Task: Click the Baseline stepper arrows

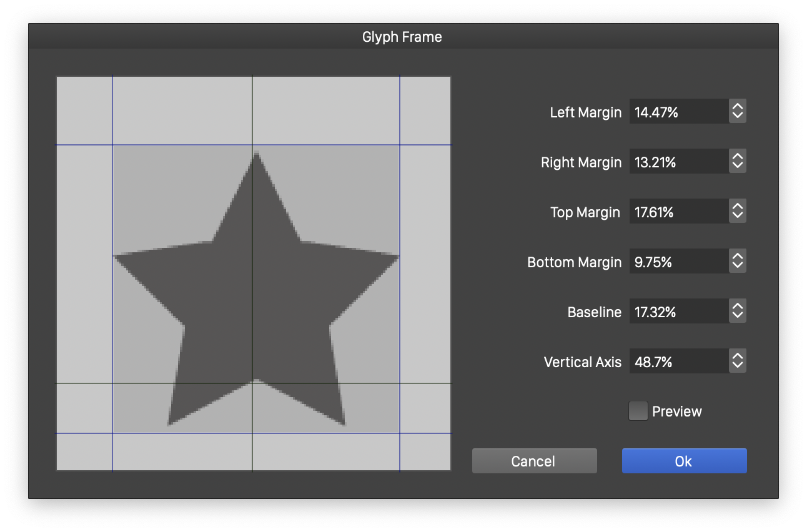Action: [x=737, y=311]
